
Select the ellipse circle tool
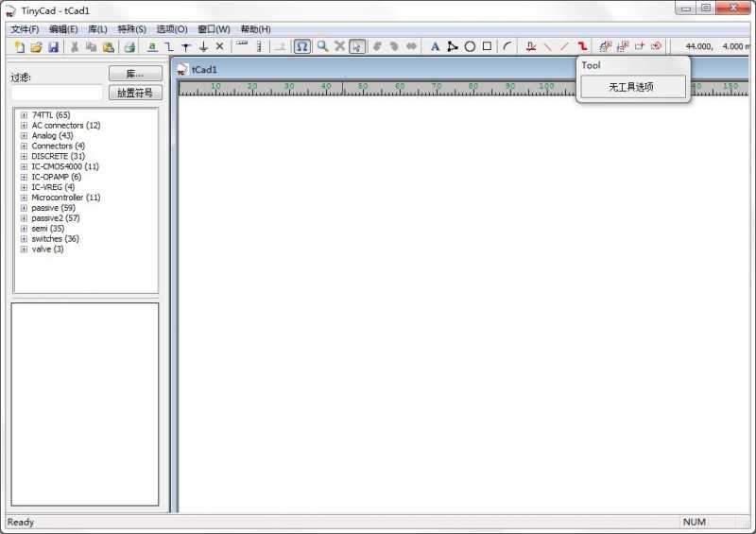470,47
